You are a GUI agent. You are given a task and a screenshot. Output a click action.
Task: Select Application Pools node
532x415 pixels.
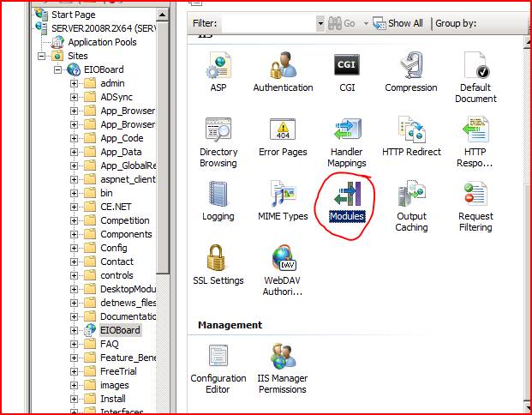[x=102, y=42]
